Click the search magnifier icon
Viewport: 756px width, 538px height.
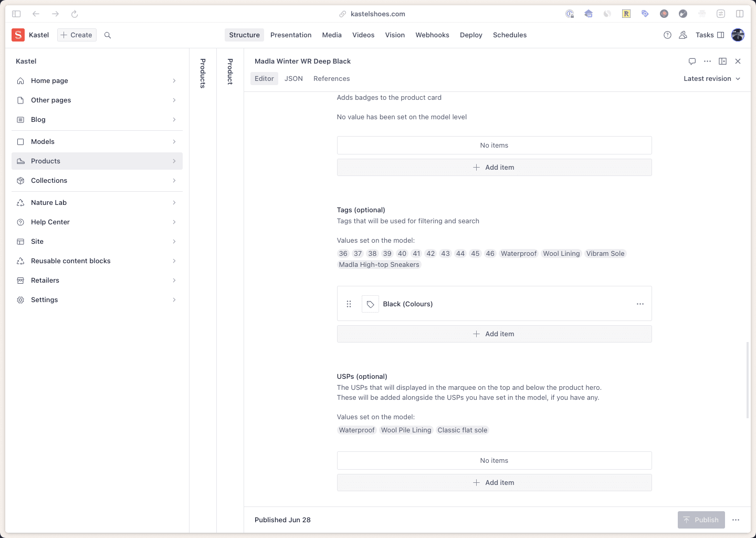[108, 35]
